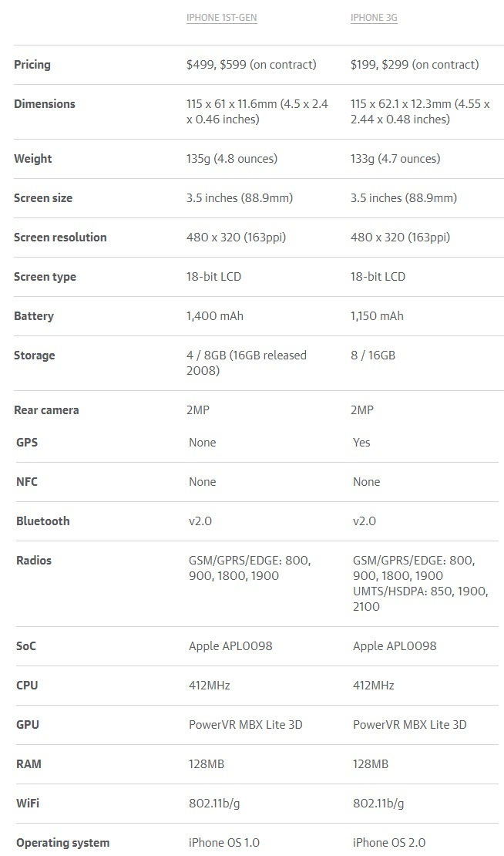This screenshot has height=856, width=504.
Task: Open the IPHONE 1ST-GEN header link
Action: (x=221, y=18)
